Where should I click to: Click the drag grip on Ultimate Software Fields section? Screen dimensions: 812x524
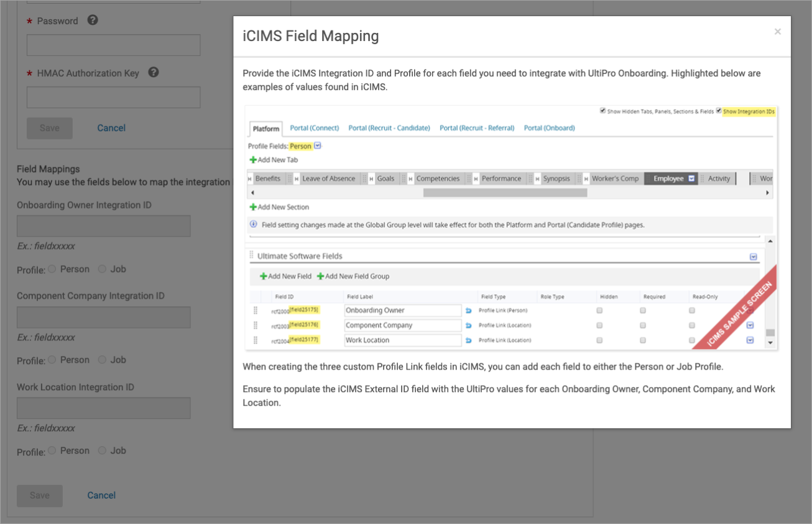coord(252,256)
